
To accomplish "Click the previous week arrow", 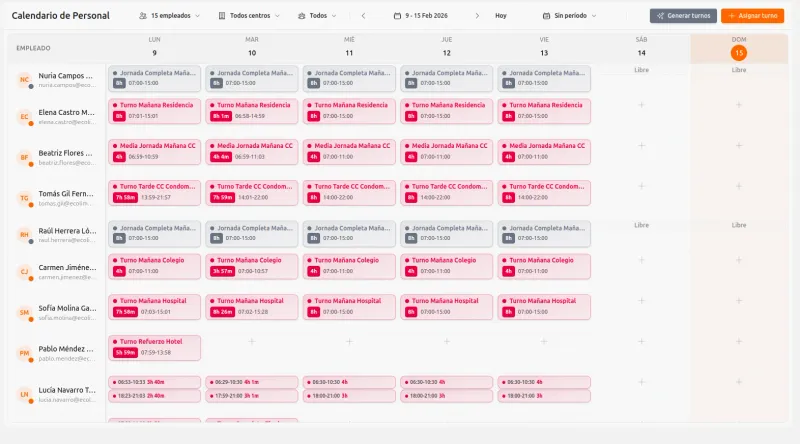I will [362, 16].
